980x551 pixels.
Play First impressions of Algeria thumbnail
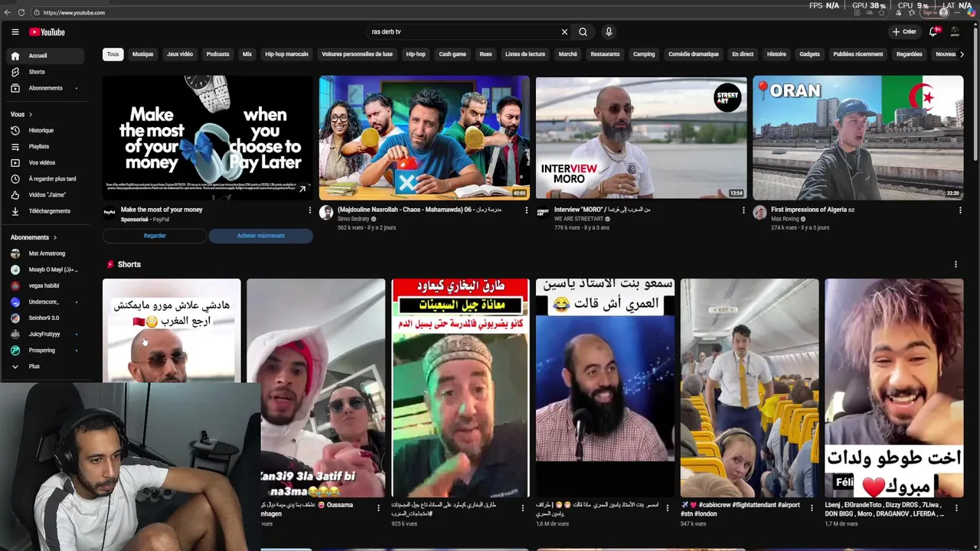[x=857, y=138]
